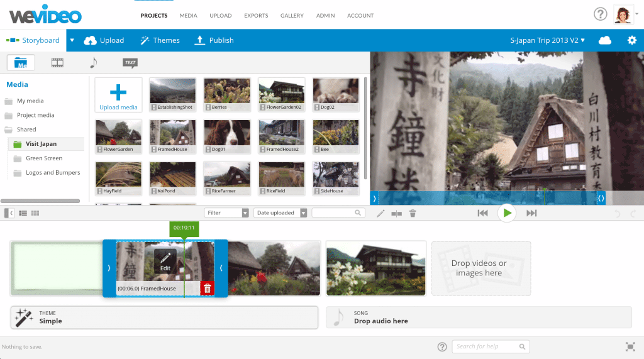Play the video preview
Screen dimensions: 644x359
pyautogui.click(x=507, y=213)
